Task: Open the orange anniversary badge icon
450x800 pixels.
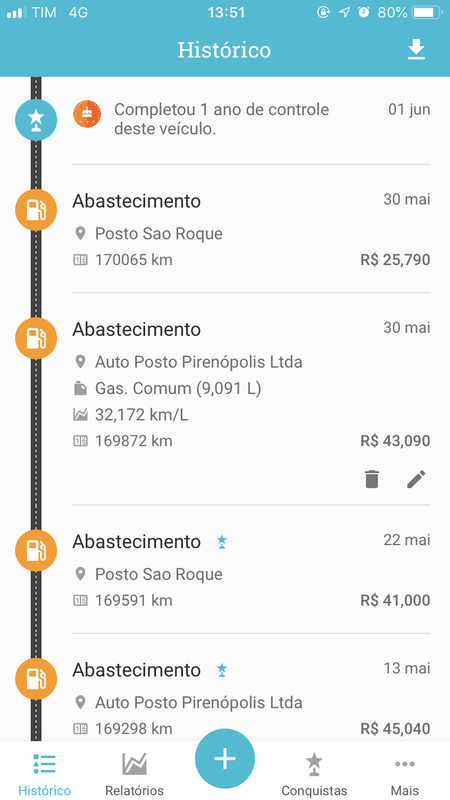Action: pyautogui.click(x=87, y=114)
